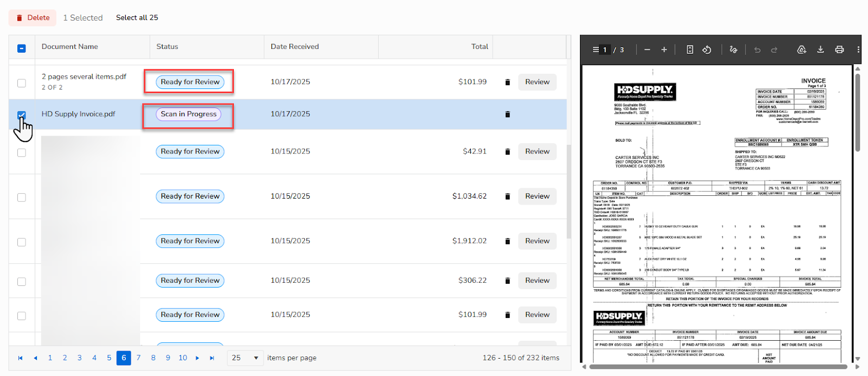This screenshot has width=868, height=376.
Task: Click Review for the $1,912.02 row
Action: click(x=537, y=241)
